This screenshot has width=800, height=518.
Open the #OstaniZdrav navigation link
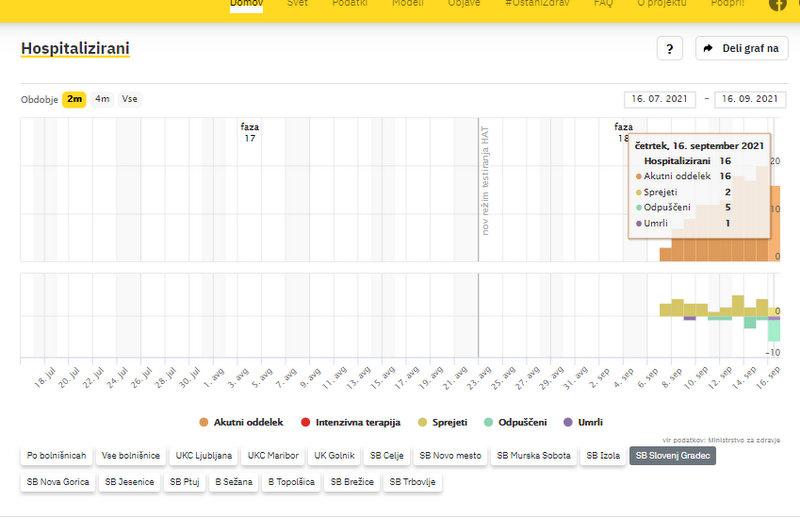coord(537,4)
